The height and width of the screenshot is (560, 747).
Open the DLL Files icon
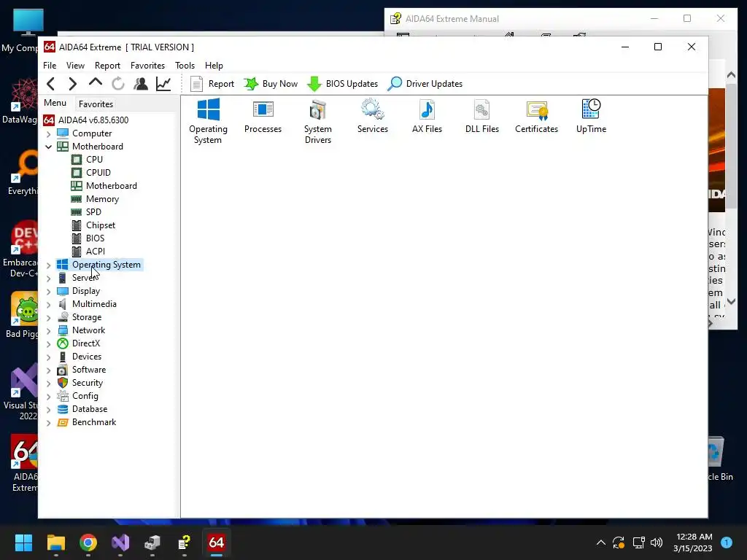481,117
